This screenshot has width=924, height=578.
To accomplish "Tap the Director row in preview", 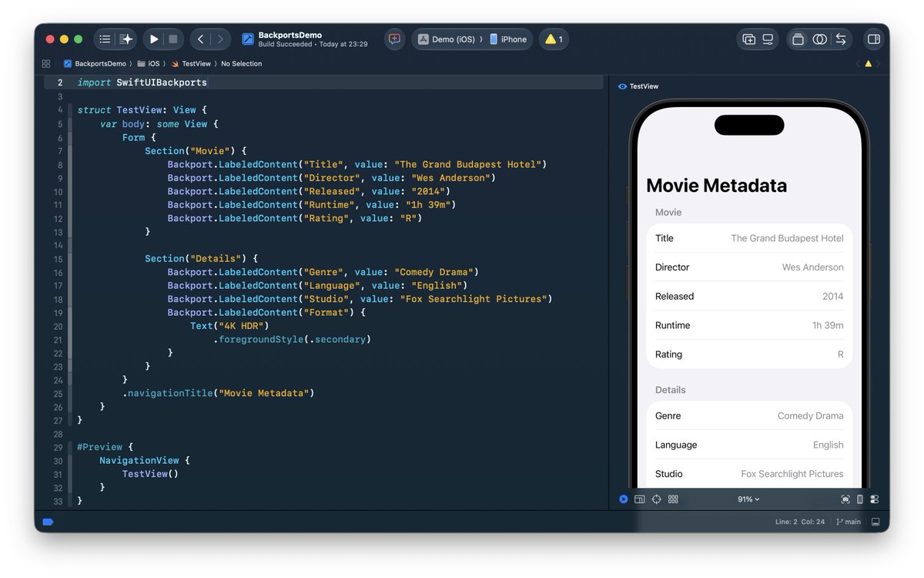I will tap(749, 267).
